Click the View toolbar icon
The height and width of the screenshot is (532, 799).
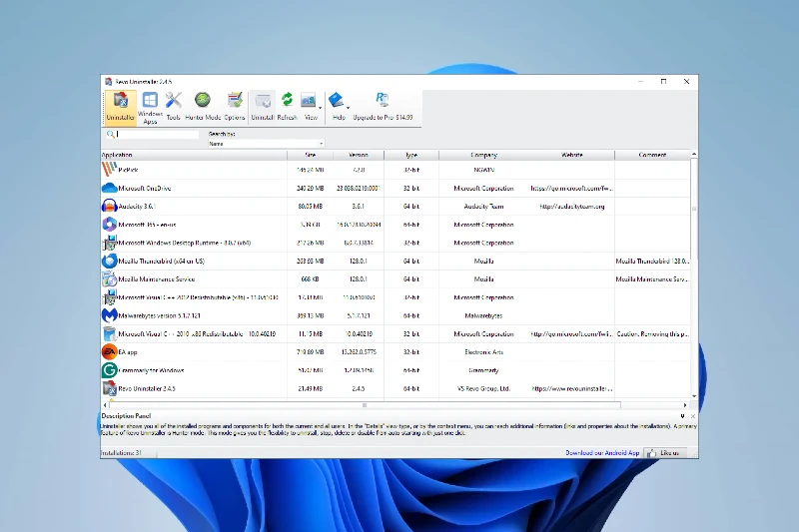pos(310,107)
